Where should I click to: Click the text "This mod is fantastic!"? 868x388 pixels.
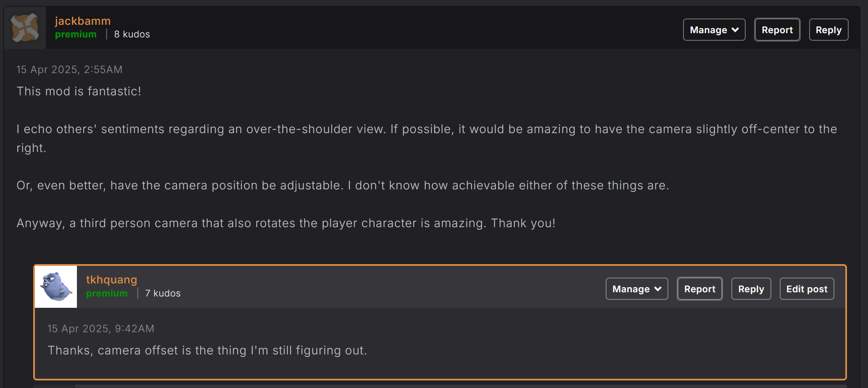point(79,91)
